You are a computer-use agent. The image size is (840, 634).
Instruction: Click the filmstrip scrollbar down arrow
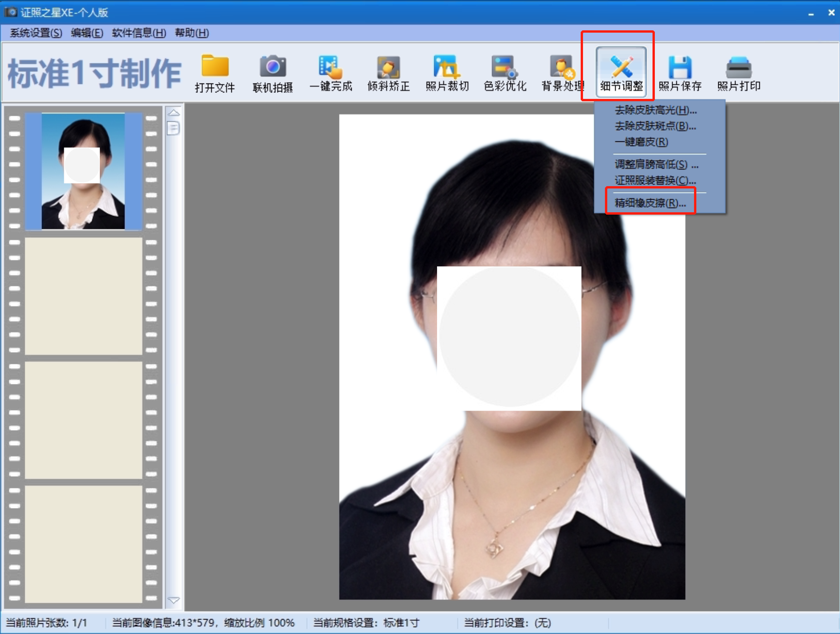tap(173, 601)
